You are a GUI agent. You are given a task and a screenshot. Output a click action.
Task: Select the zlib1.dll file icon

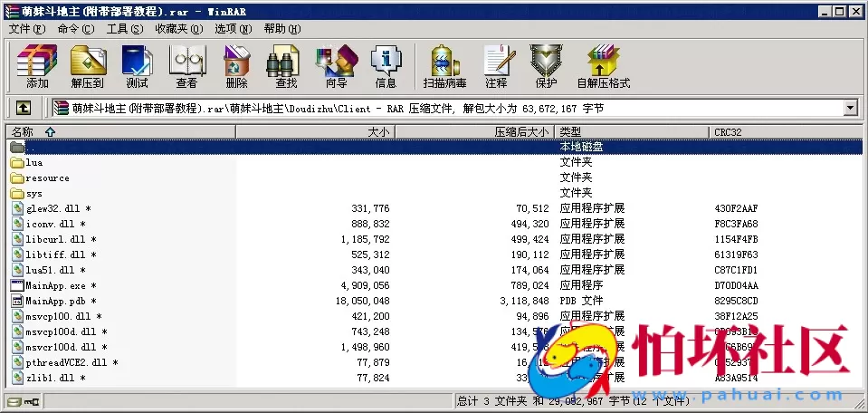pyautogui.click(x=17, y=378)
